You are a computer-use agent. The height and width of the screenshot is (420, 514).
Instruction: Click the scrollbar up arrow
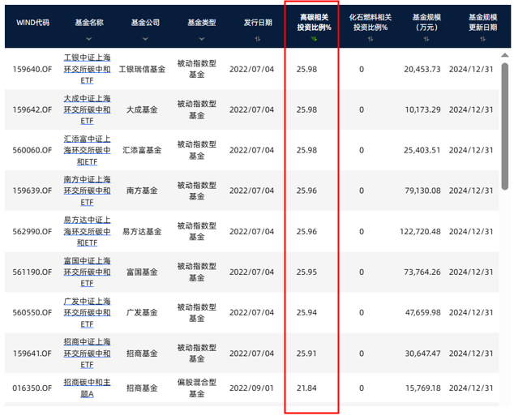(x=505, y=55)
